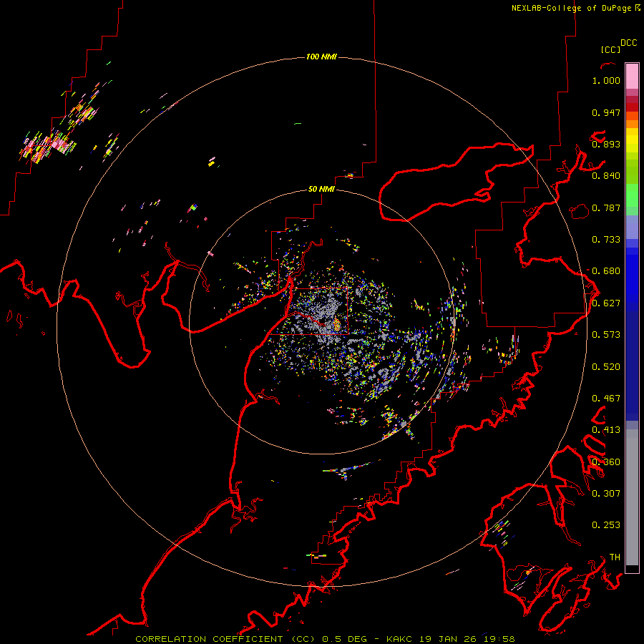Click the pink color band near 1.000

(x=632, y=77)
